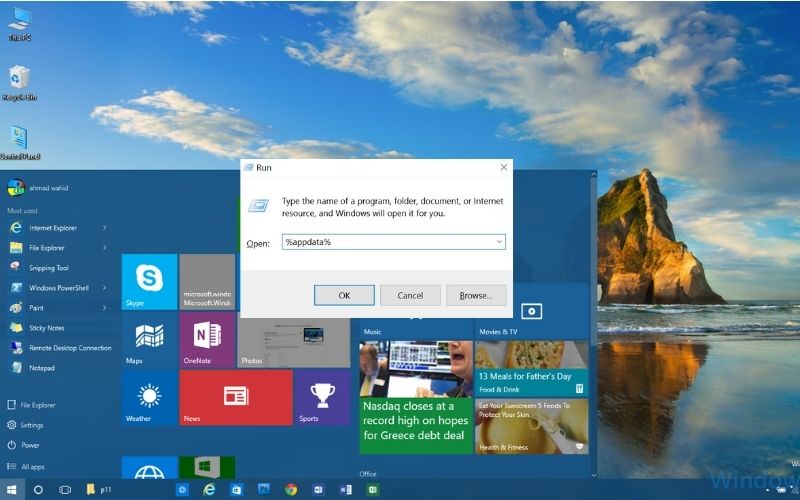Launch Windows PowerShell

pos(59,288)
